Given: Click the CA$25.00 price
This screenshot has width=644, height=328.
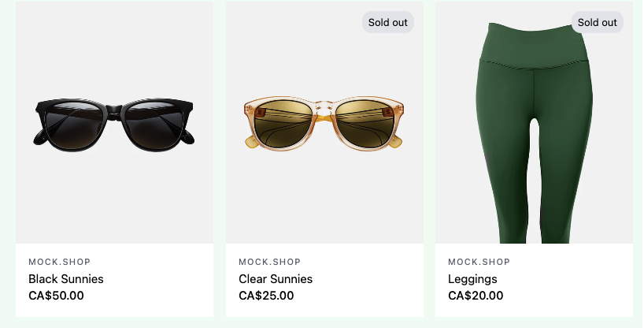Looking at the screenshot, I should (x=266, y=296).
